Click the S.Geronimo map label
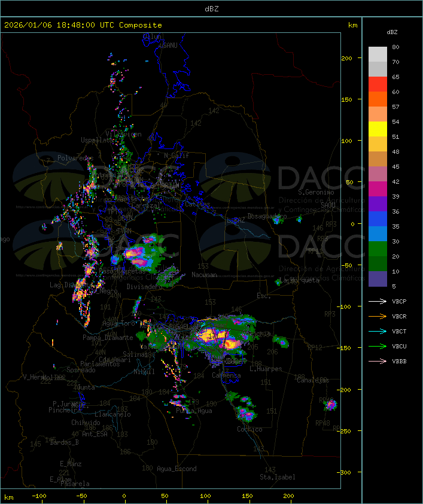The width and height of the screenshot is (423, 504). (x=316, y=192)
